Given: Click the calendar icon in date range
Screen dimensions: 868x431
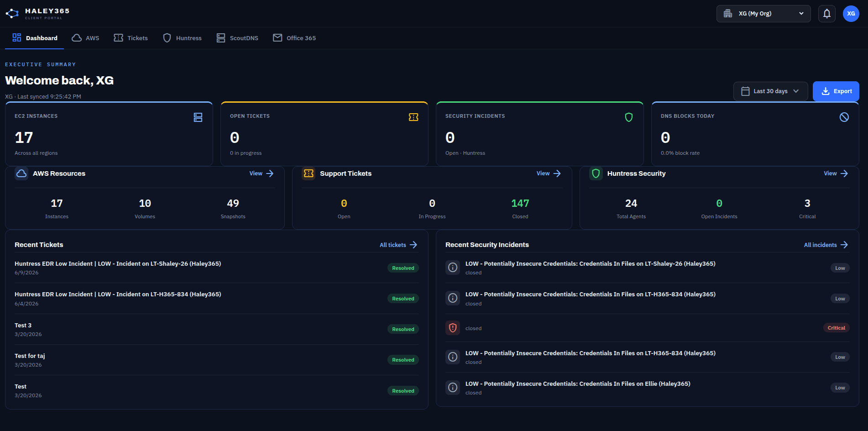Looking at the screenshot, I should tap(745, 91).
